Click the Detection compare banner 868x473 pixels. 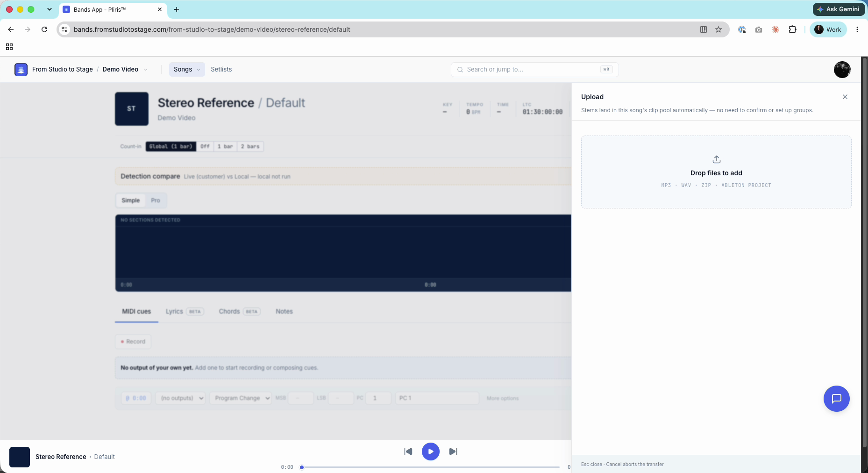343,176
